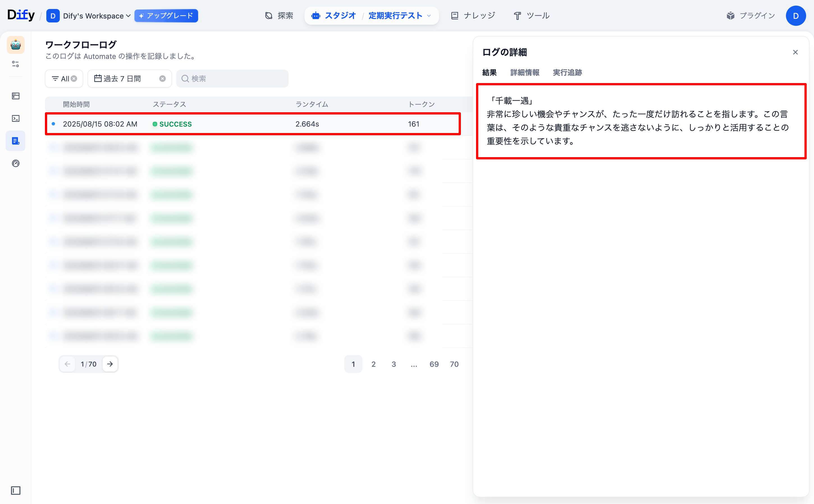Go to next page with arrow

click(110, 364)
